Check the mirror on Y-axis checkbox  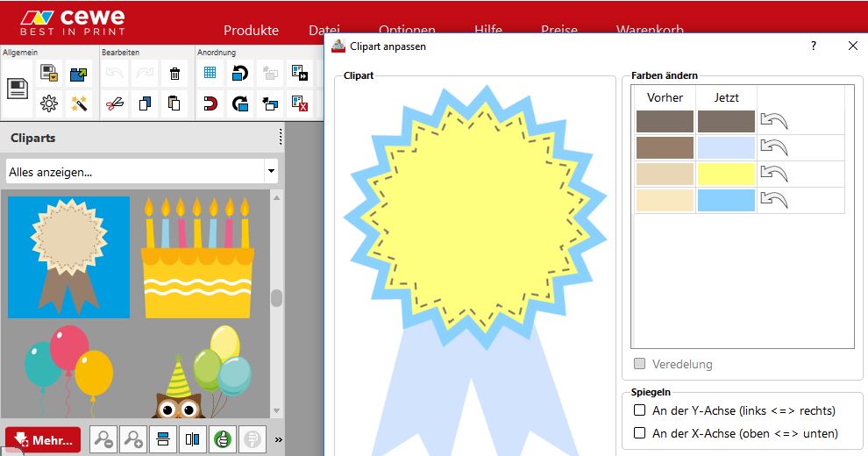[639, 410]
